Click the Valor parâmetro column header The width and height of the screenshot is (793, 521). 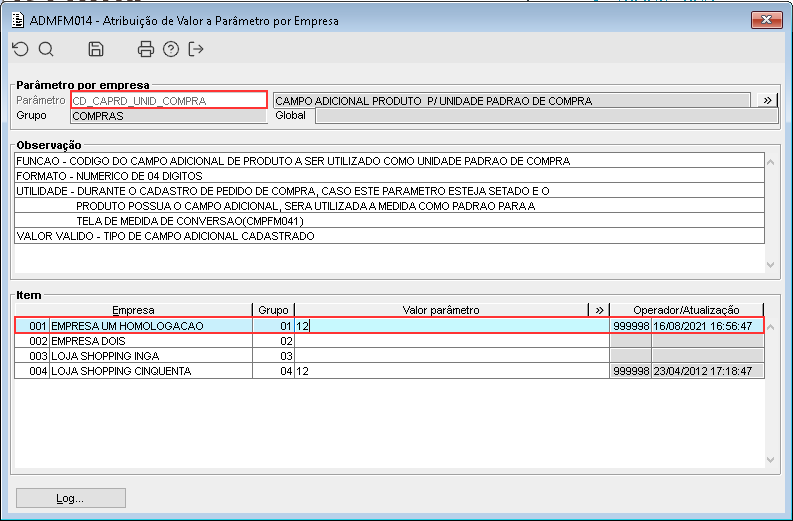click(x=441, y=310)
